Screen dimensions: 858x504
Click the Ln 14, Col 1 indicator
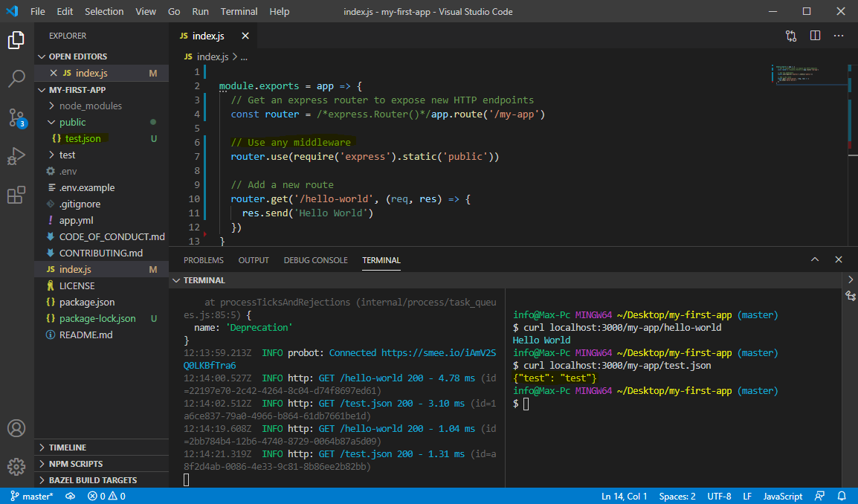pos(625,497)
